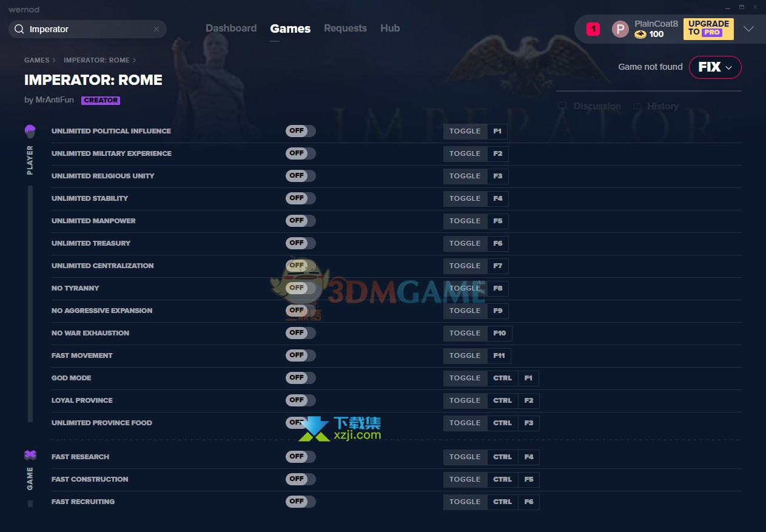
Task: Click Toggle button for Unlimited Centralization
Action: (x=465, y=266)
